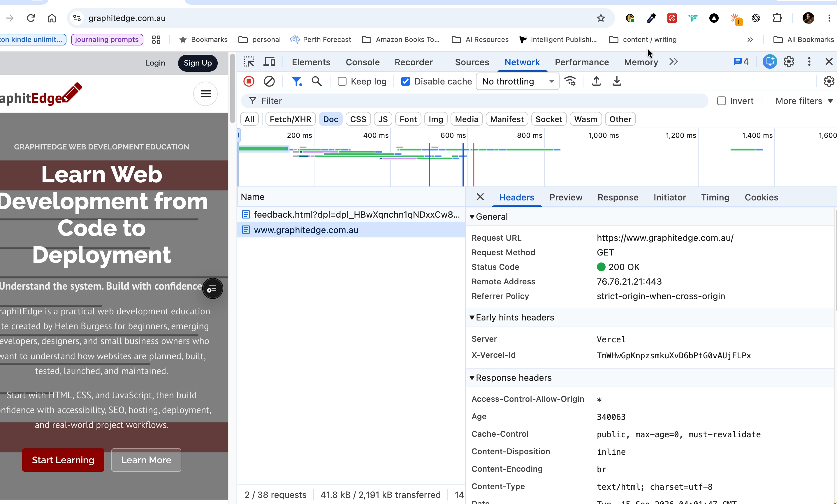837x504 pixels.
Task: Open the Extensions puzzle-piece icon
Action: (777, 18)
